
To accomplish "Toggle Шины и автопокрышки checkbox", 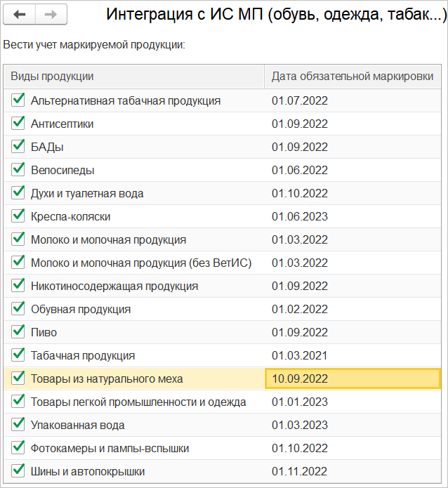I will point(18,471).
